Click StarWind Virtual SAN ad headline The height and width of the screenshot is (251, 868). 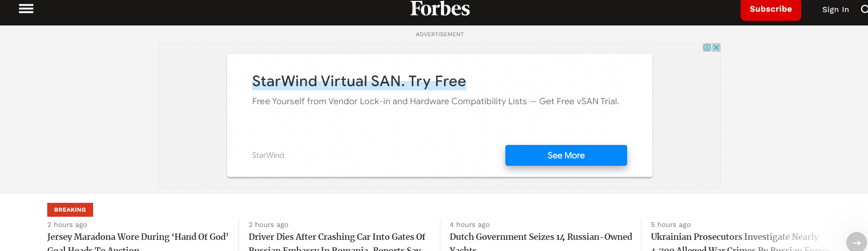pyautogui.click(x=359, y=82)
